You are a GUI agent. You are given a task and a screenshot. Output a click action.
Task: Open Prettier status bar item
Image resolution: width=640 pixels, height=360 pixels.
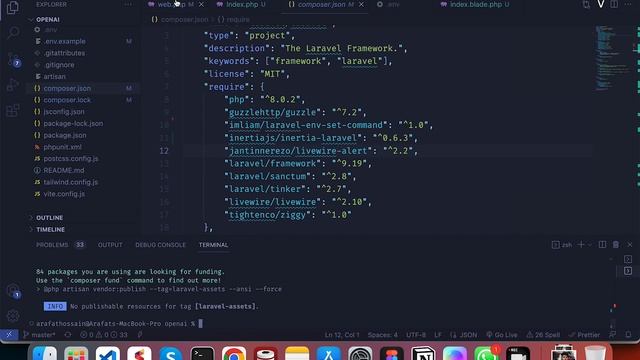pos(584,335)
